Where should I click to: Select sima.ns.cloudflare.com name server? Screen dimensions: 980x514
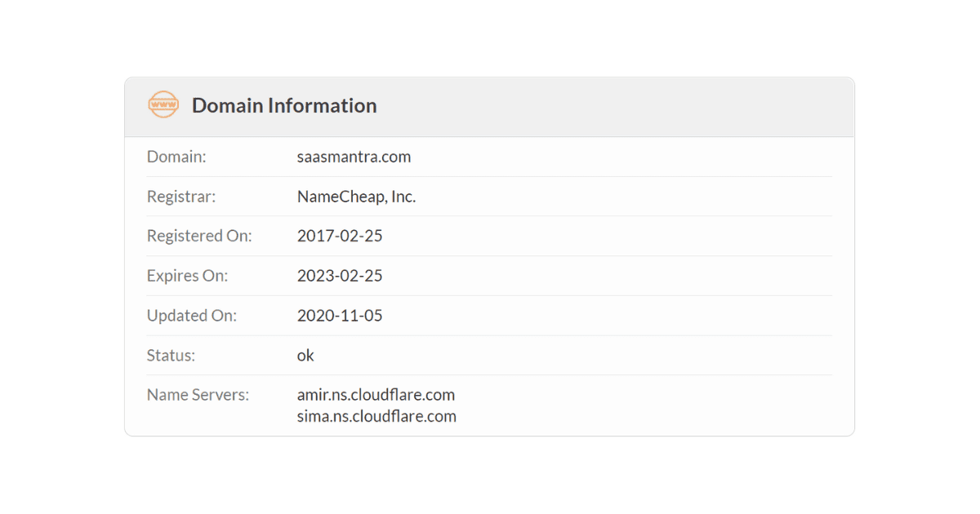pyautogui.click(x=376, y=416)
